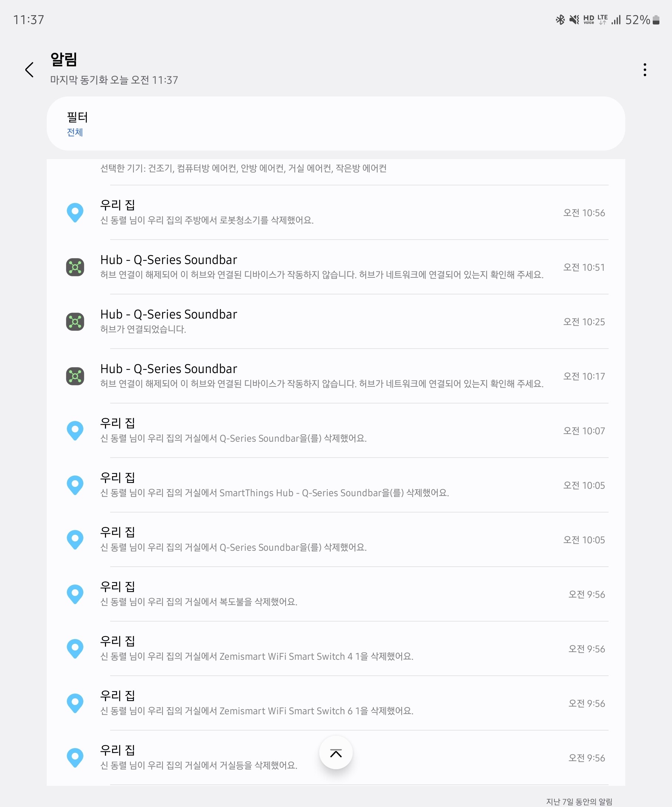Tap hub icon on 10:51 Soundbar alert

(75, 267)
